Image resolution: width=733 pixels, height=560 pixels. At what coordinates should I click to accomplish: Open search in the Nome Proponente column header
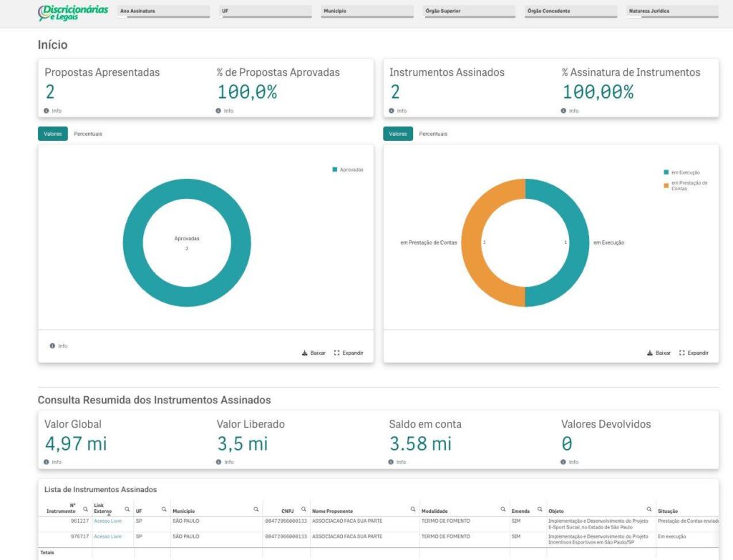(x=413, y=509)
